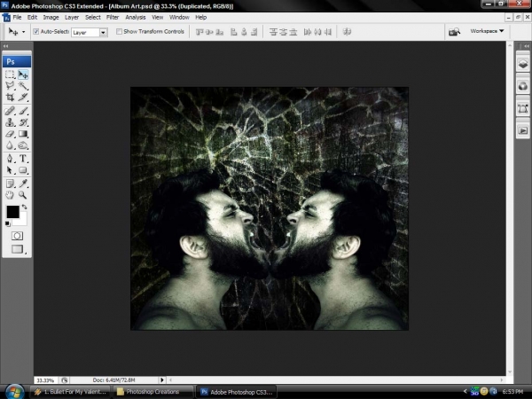Select the Gradient tool
The image size is (532, 399).
[x=23, y=134]
